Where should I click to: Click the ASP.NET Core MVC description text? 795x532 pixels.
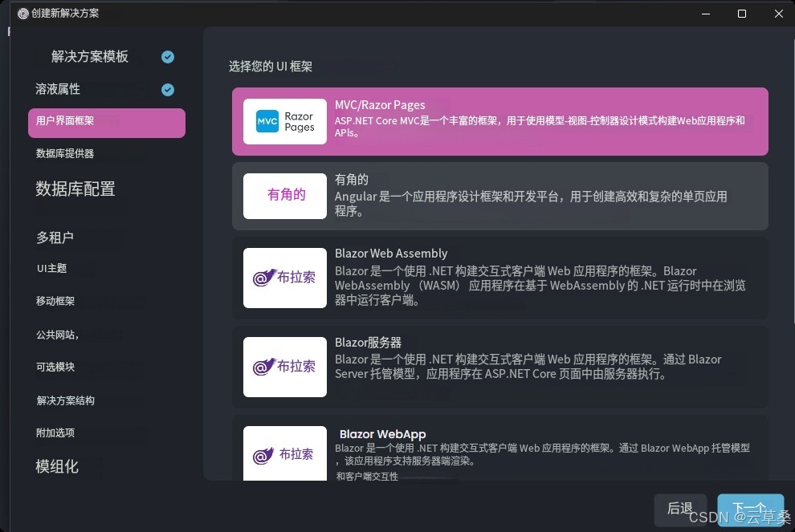pyautogui.click(x=540, y=127)
